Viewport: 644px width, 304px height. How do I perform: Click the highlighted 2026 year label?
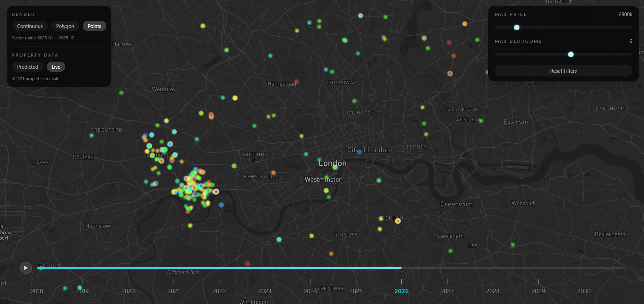(401, 291)
